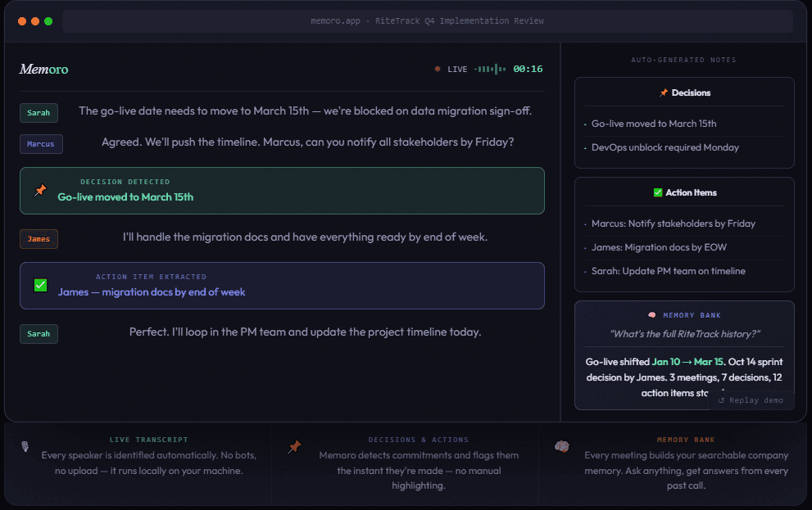Select the Memory Bank footer section header

[686, 439]
